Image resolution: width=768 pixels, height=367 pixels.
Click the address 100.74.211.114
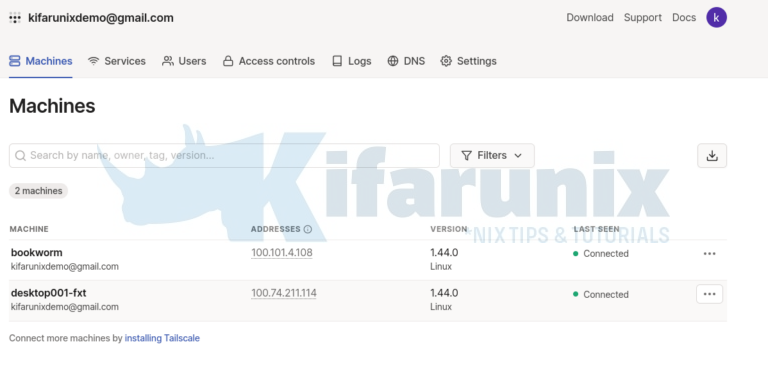[284, 293]
